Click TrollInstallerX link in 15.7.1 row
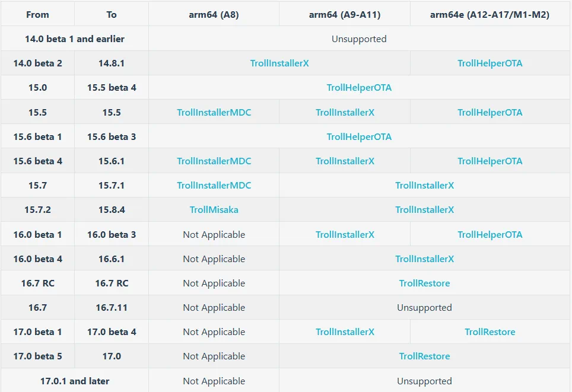The image size is (572, 392). point(425,185)
